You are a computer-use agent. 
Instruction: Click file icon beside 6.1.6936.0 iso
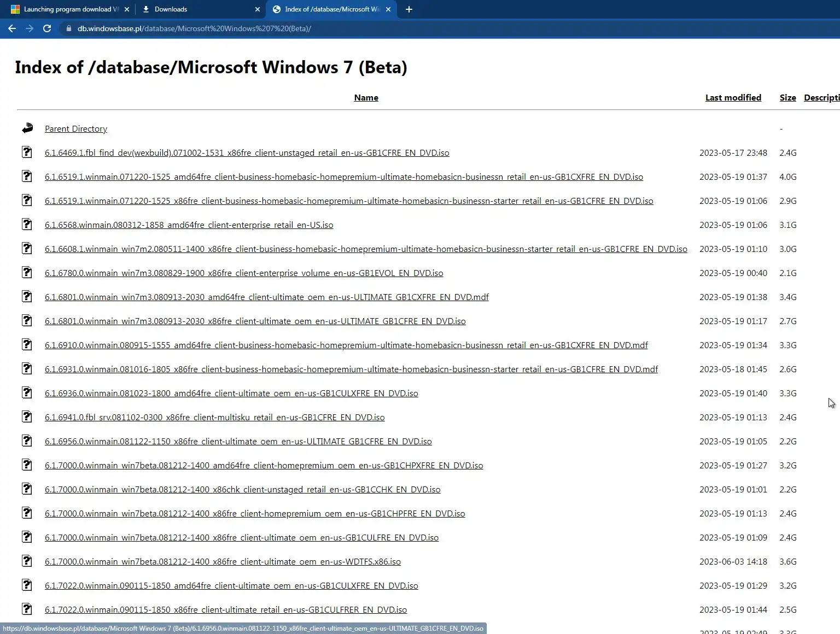pyautogui.click(x=27, y=392)
